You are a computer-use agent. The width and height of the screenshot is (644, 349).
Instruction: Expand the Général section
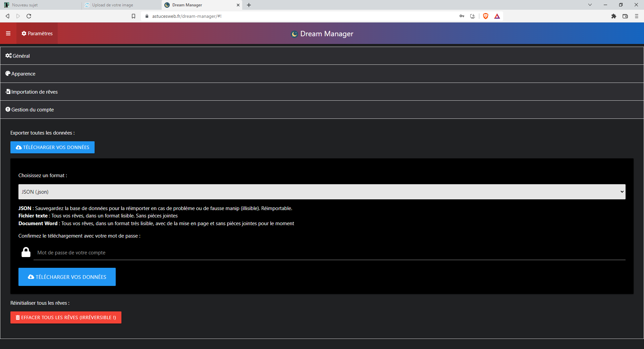pyautogui.click(x=322, y=56)
